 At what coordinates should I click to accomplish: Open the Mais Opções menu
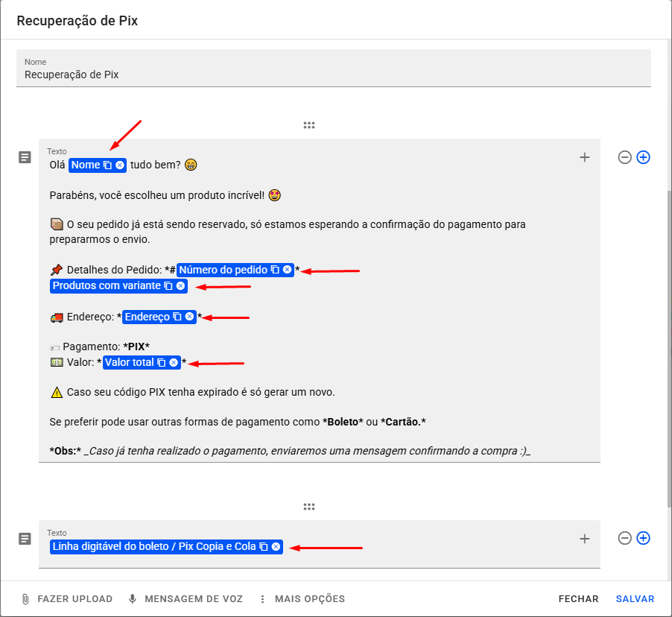click(302, 599)
